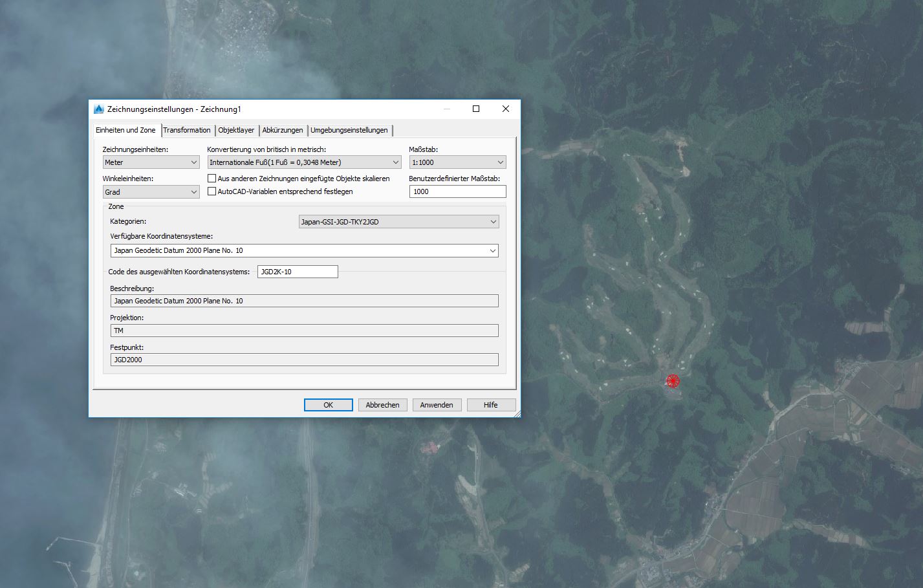The height and width of the screenshot is (588, 923).
Task: Click the coordinate system code field JGD2K-10
Action: (298, 272)
